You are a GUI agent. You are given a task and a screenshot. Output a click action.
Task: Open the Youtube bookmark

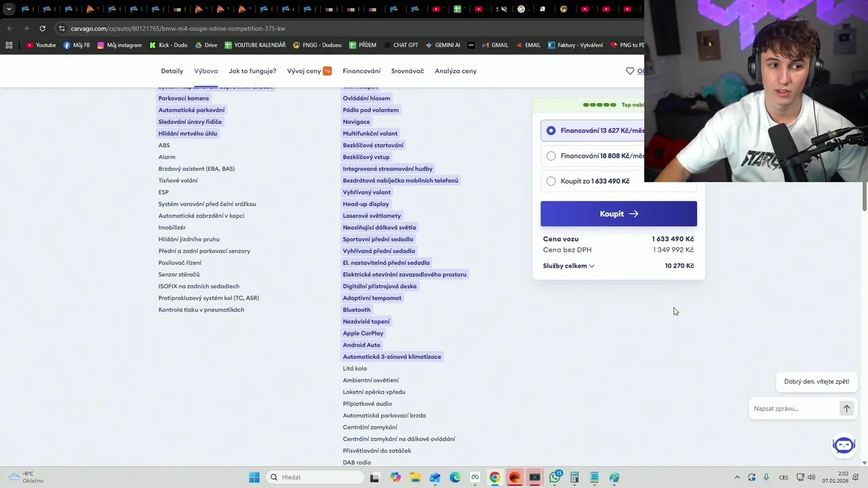click(x=41, y=45)
